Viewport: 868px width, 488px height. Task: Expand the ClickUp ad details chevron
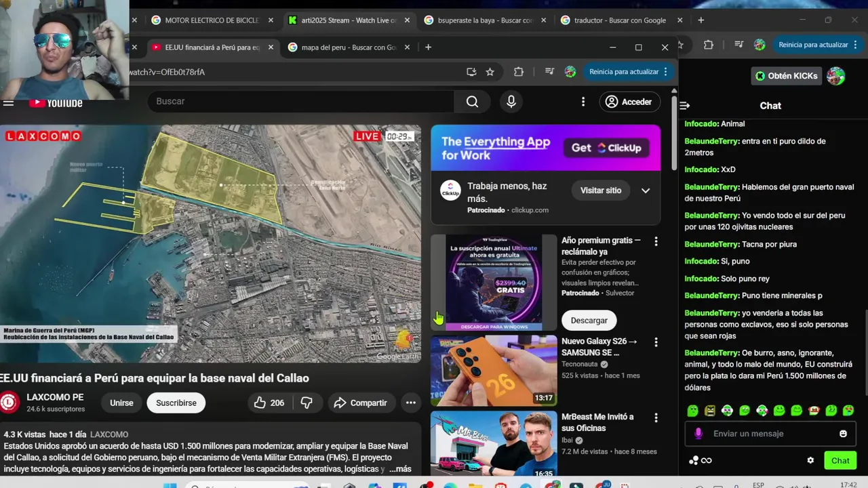coord(646,190)
